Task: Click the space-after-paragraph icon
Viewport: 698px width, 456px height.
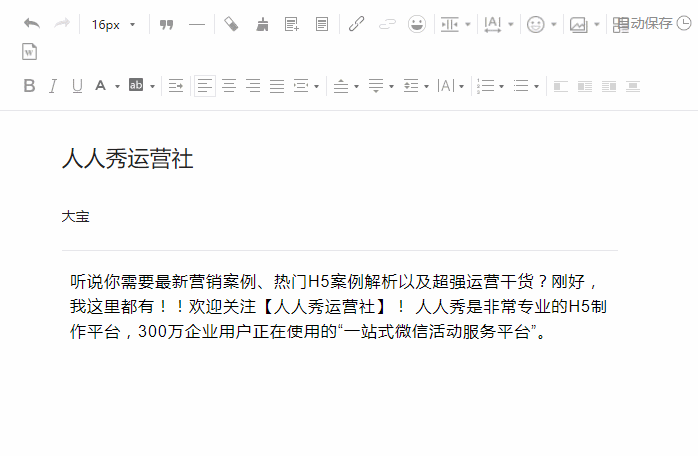Action: click(376, 86)
